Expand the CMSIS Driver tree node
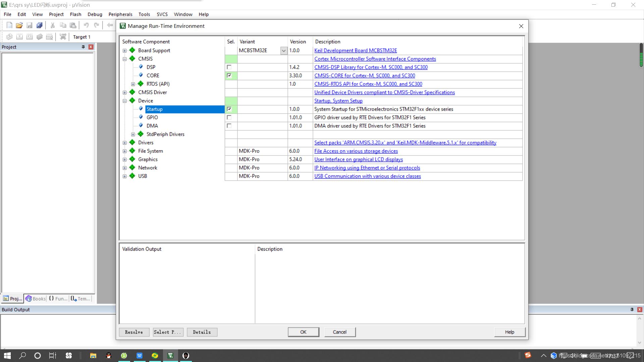The image size is (644, 362). pos(125,93)
